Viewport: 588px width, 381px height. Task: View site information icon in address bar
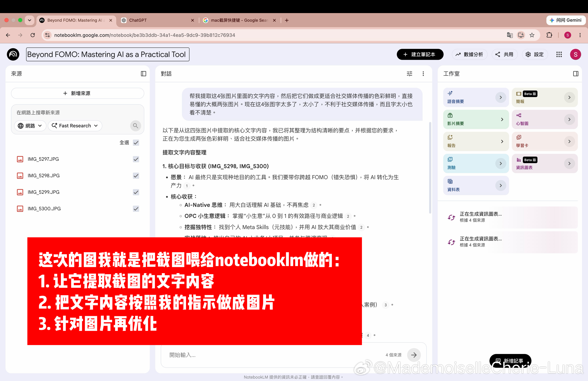coord(47,35)
